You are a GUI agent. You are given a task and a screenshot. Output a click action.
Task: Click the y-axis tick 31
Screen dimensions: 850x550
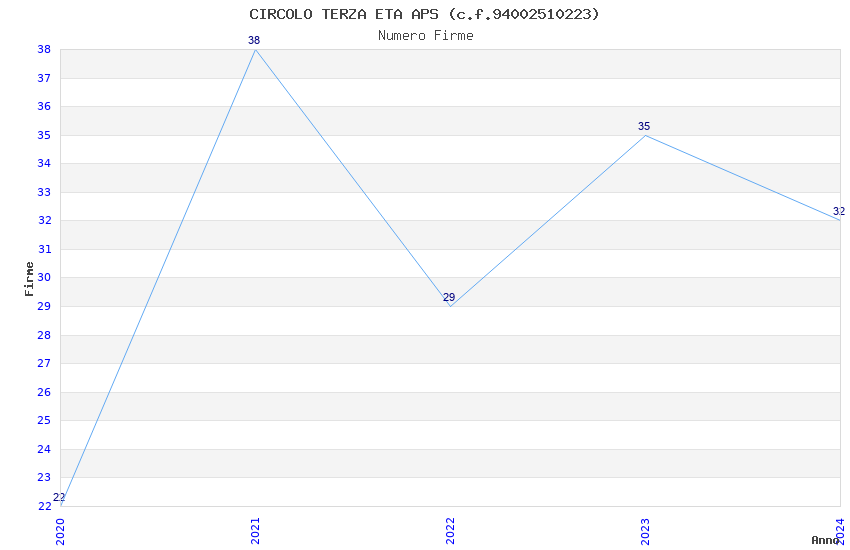point(44,249)
